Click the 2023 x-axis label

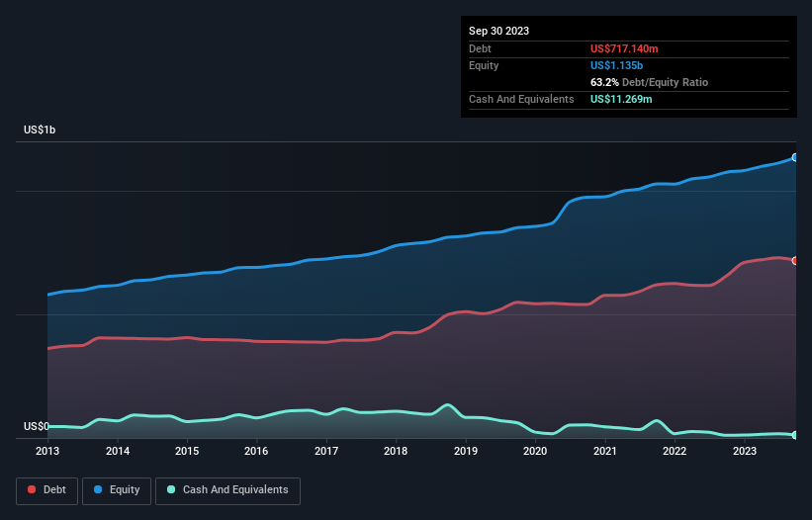(x=744, y=451)
